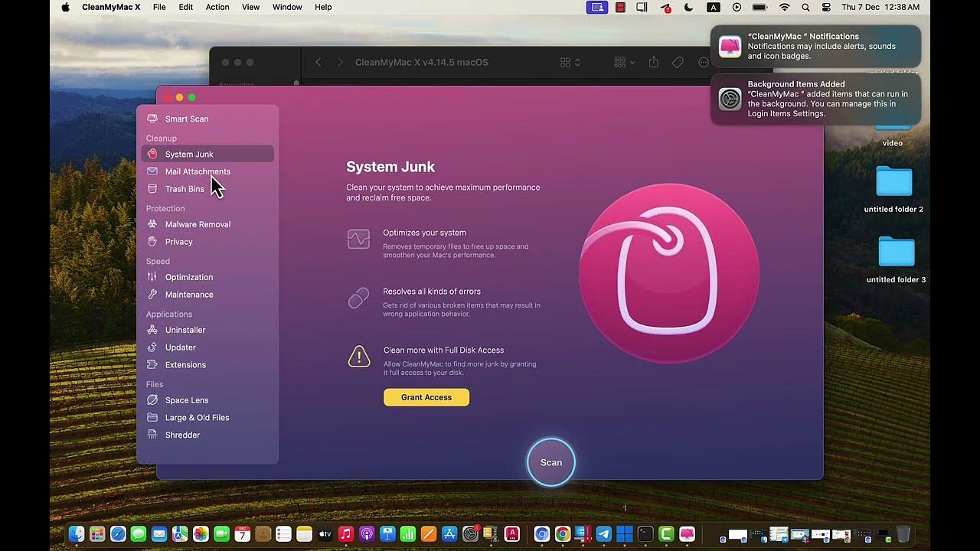Go forward in the Finder window
The height and width of the screenshot is (551, 980).
(x=340, y=62)
